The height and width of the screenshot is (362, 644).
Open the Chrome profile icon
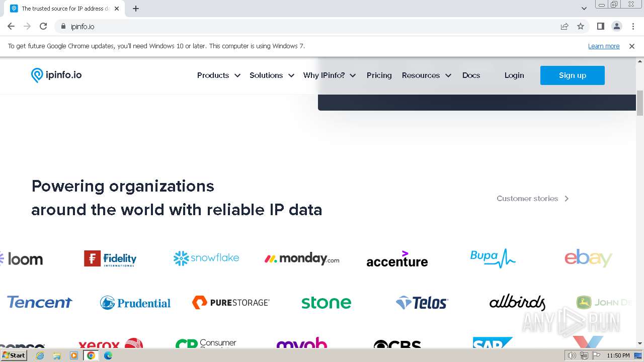point(616,26)
